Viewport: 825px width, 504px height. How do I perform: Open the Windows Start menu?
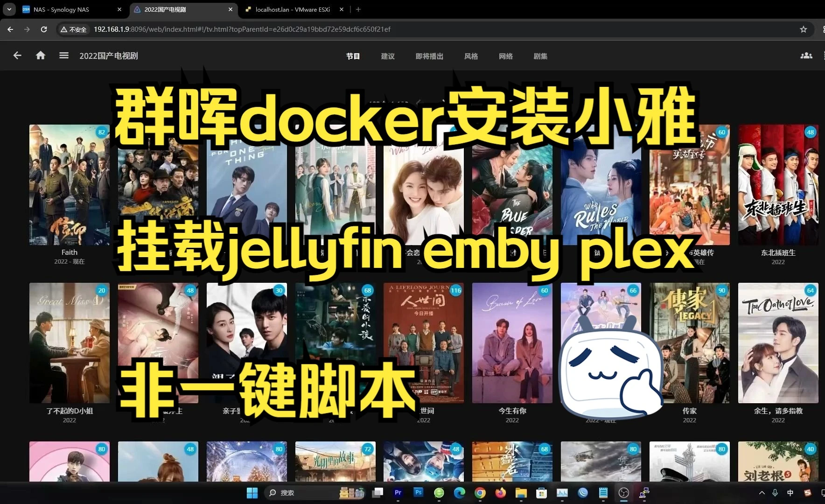click(x=252, y=493)
